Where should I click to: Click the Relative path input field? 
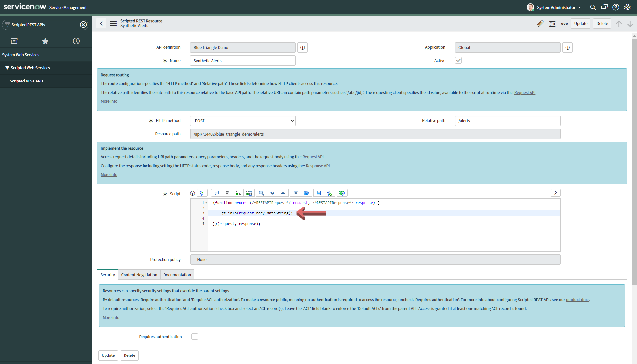[508, 121]
